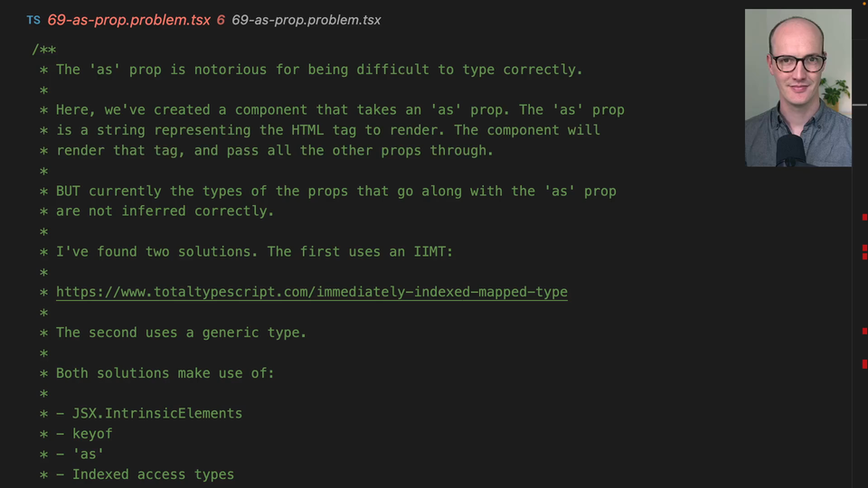Viewport: 868px width, 488px height.
Task: Click the quoted 'as' bullet item
Action: pyautogui.click(x=88, y=454)
